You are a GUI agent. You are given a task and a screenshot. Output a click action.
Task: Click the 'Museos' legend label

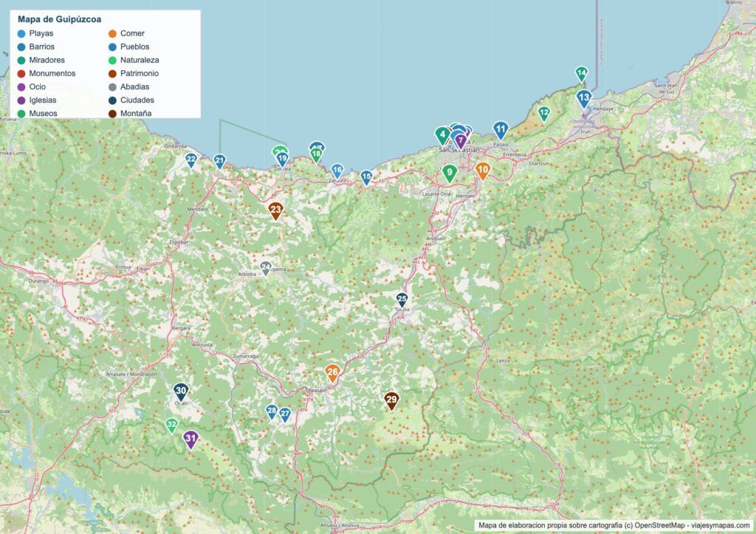click(44, 114)
